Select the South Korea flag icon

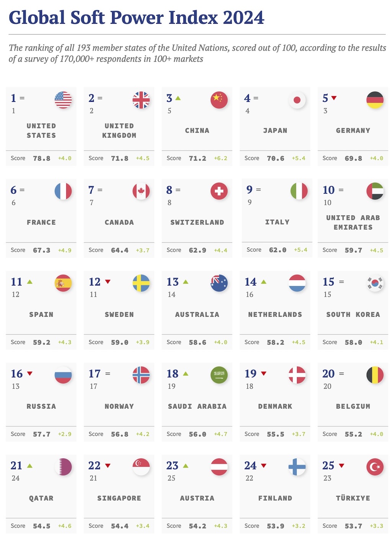point(375,283)
